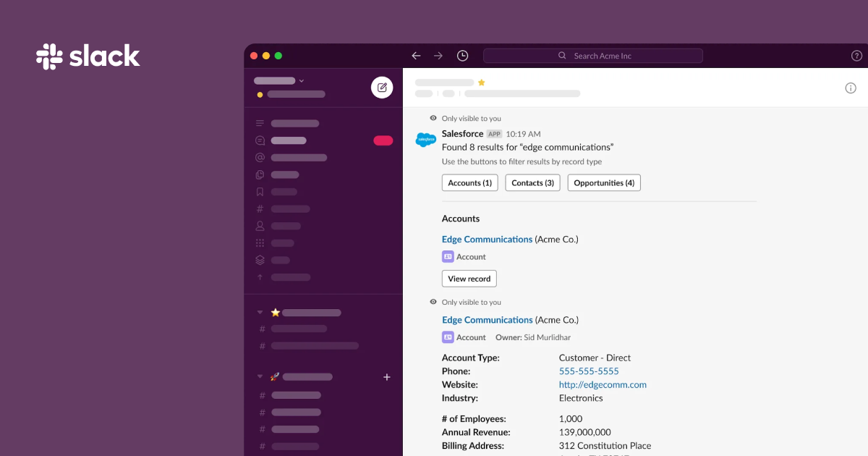
Task: Click the 'Account Type:' label
Action: [x=471, y=358]
